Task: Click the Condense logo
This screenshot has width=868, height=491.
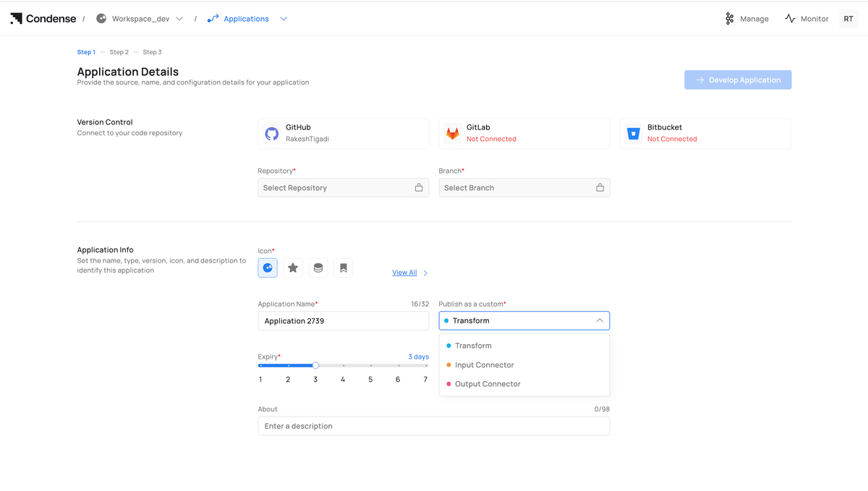Action: click(43, 19)
